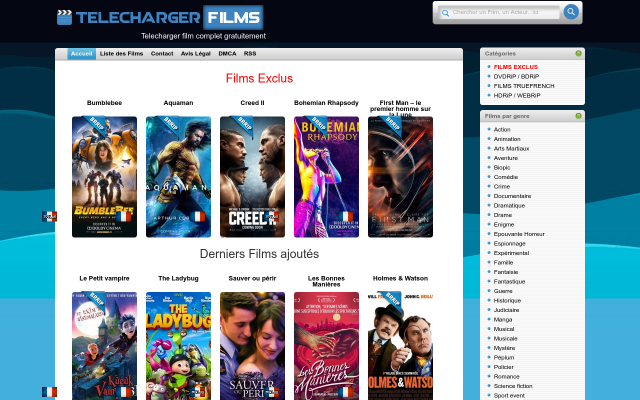640x400 pixels.
Task: Choose the Animation genre
Action: [507, 139]
